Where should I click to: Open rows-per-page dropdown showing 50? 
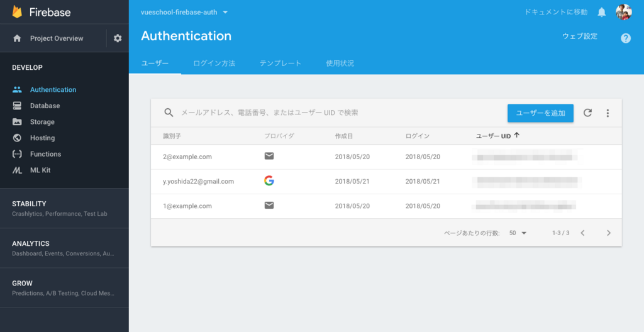point(518,233)
